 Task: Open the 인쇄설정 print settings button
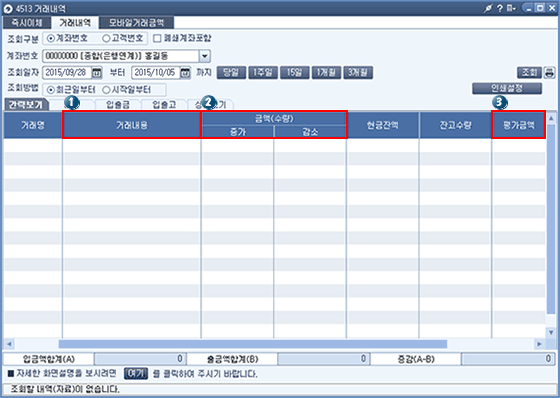click(507, 88)
